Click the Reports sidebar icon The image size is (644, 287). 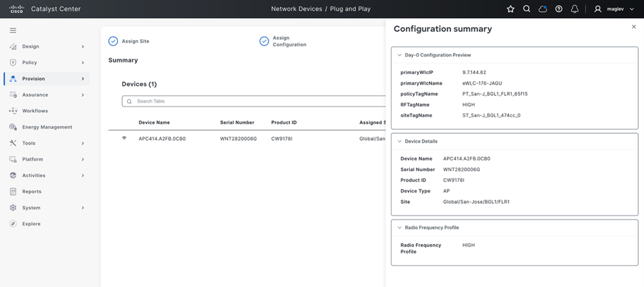pos(13,192)
